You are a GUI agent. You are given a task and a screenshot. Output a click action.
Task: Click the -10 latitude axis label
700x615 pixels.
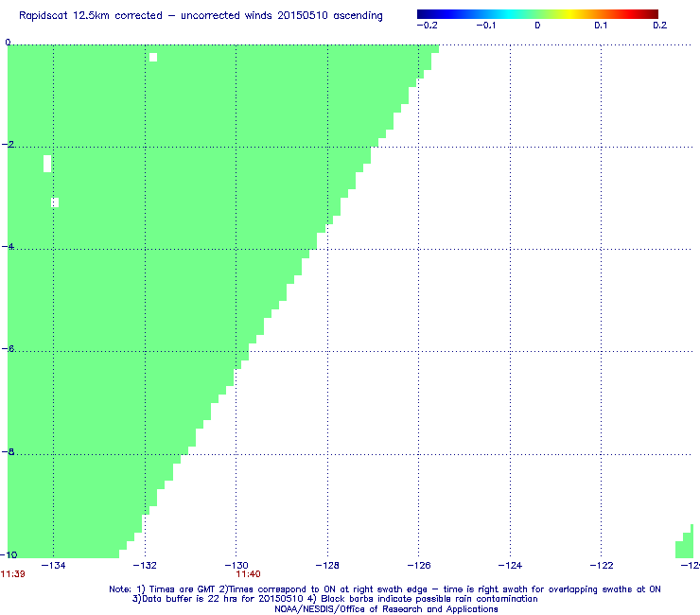tap(9, 554)
